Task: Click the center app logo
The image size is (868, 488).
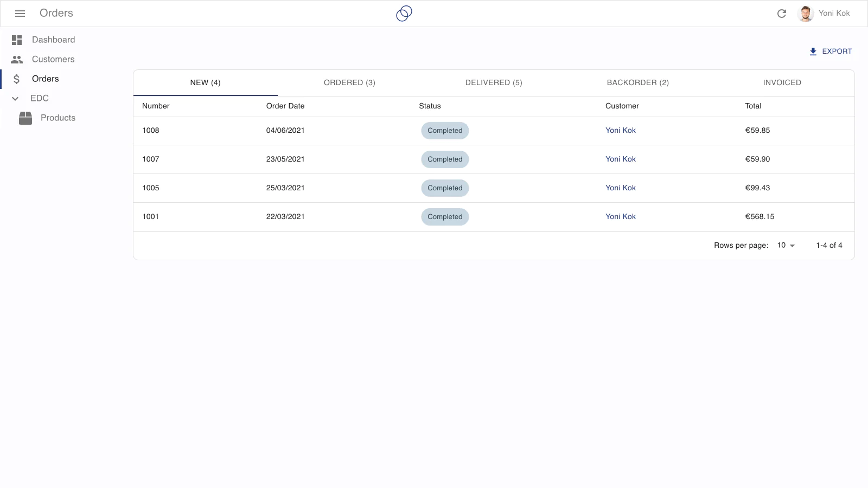Action: pos(404,14)
